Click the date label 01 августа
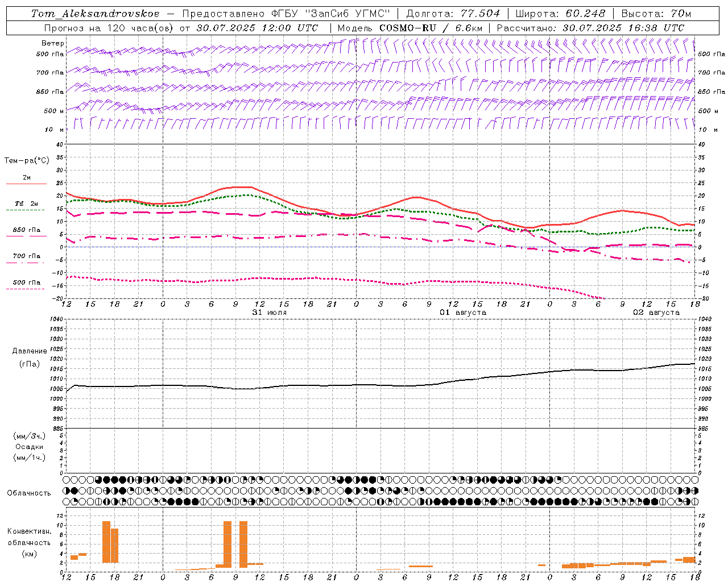728x582 pixels. click(x=463, y=313)
